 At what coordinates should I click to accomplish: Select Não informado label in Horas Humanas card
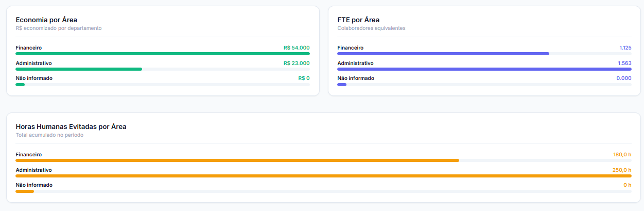click(x=34, y=185)
